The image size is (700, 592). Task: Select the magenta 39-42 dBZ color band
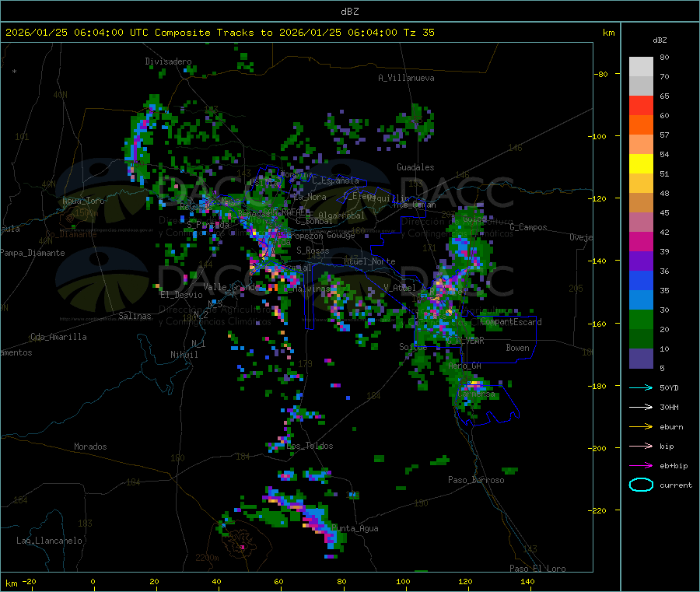[641, 241]
